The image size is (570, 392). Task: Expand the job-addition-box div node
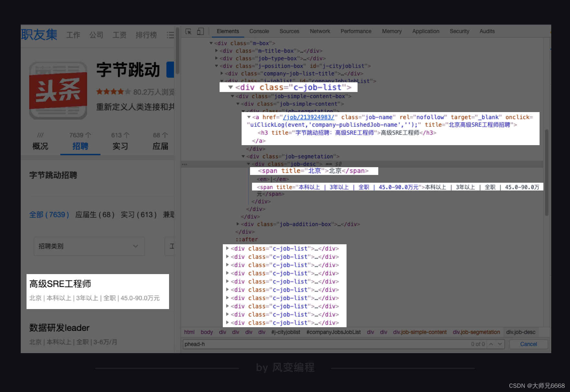[x=238, y=224]
